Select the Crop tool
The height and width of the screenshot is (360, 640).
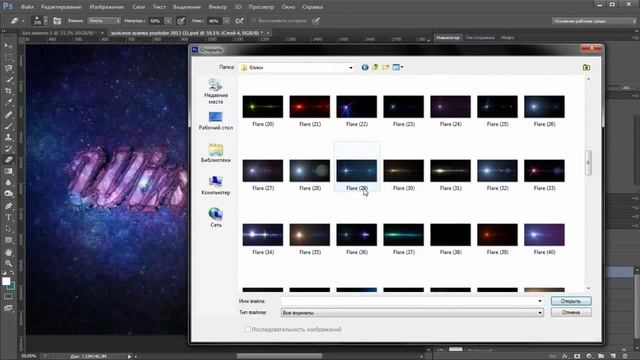click(9, 91)
